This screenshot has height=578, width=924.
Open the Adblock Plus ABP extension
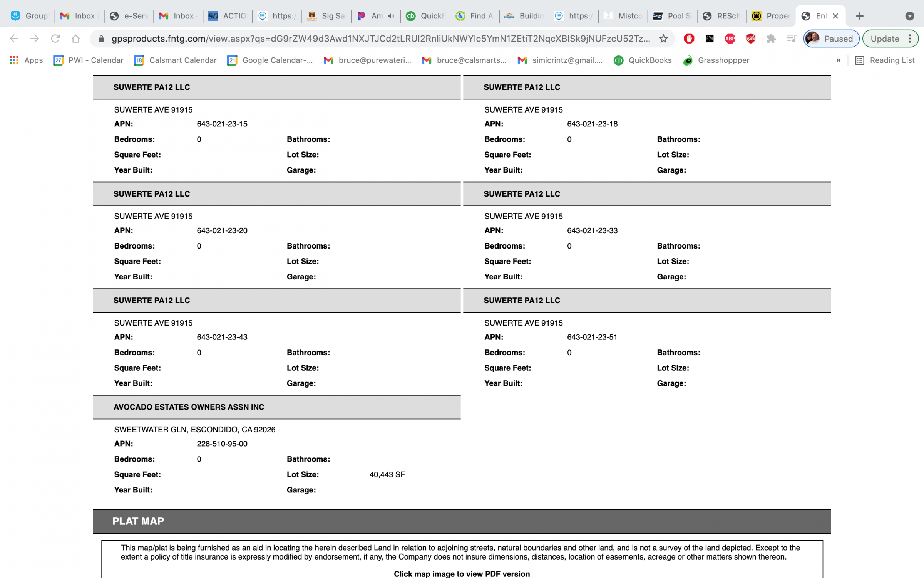[730, 39]
